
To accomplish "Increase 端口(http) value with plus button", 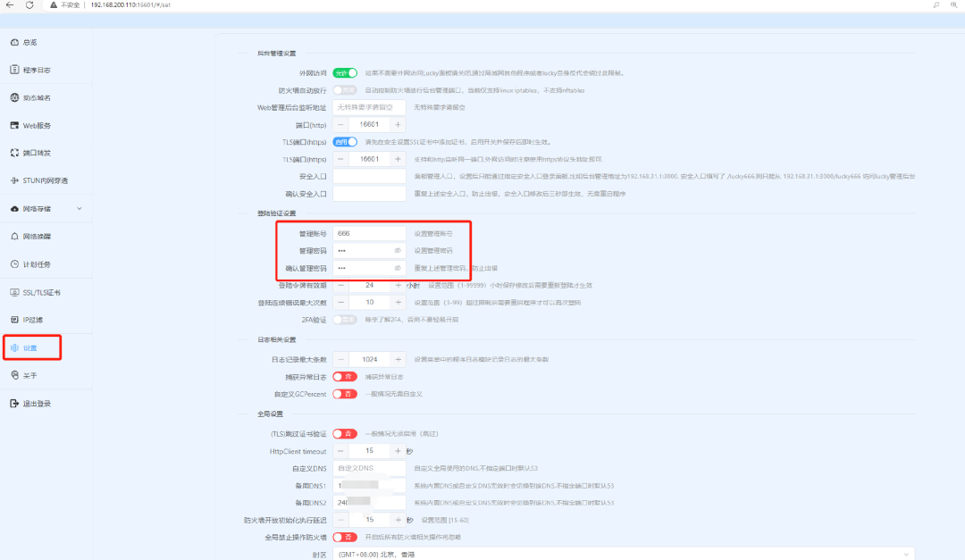I will (399, 124).
